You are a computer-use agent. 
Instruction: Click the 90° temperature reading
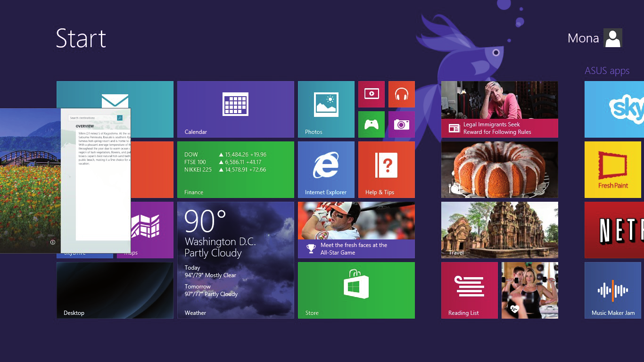click(206, 221)
